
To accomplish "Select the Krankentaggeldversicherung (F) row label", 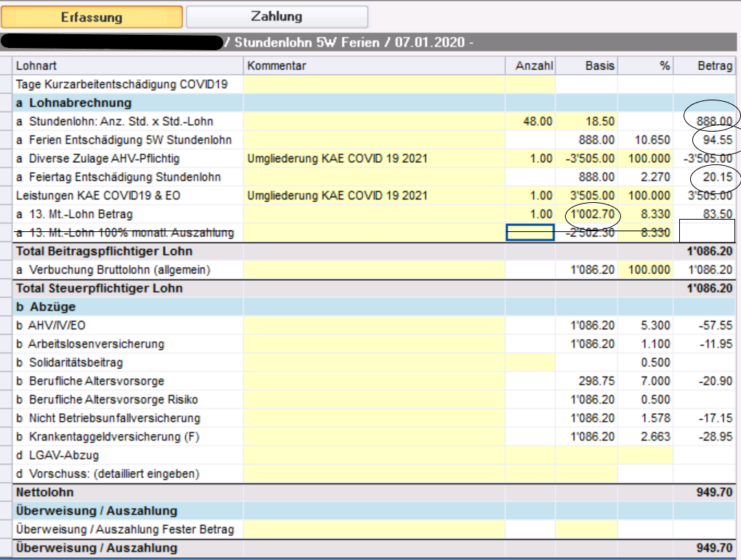I will [108, 436].
